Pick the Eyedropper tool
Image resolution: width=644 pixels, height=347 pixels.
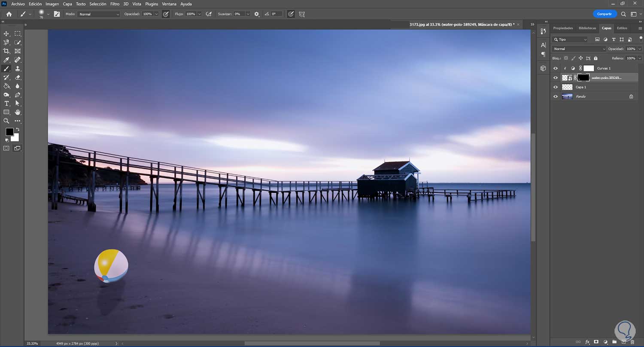(6, 60)
